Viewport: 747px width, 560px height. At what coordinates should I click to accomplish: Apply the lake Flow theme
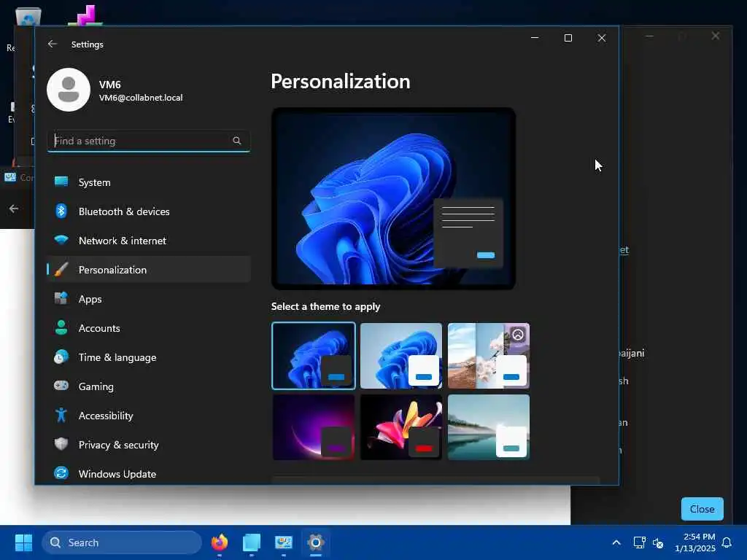pos(489,427)
